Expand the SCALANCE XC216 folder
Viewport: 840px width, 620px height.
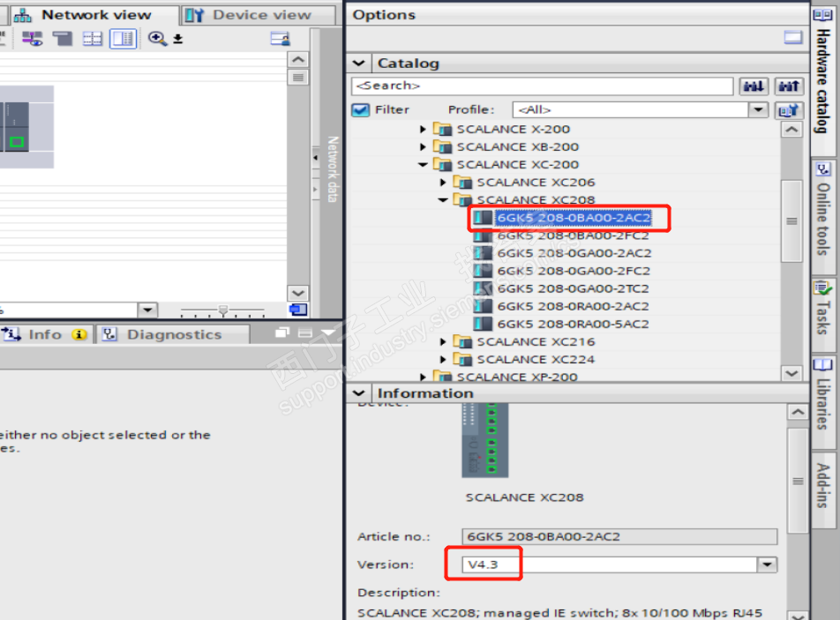[443, 341]
